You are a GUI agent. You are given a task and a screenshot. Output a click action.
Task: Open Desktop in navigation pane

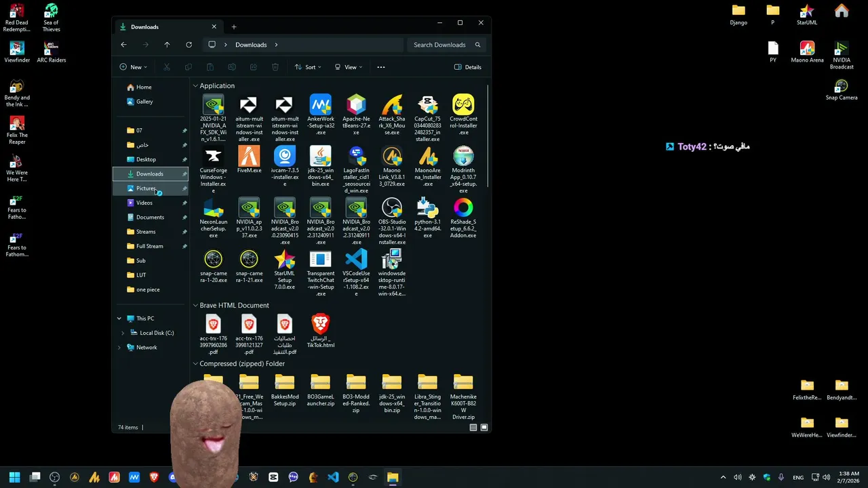tap(151, 159)
